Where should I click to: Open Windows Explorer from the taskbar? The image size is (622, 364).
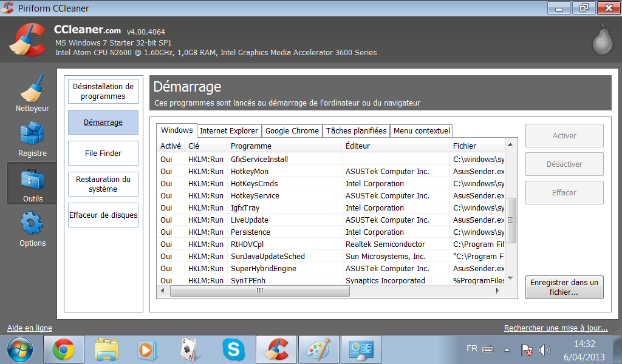point(106,349)
